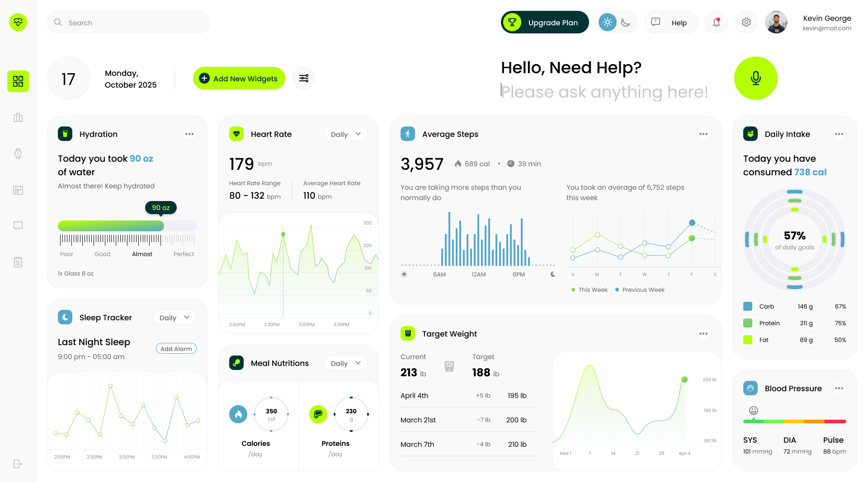Expand the Meal Nutritions Daily dropdown
The width and height of the screenshot is (868, 482).
pyautogui.click(x=346, y=363)
